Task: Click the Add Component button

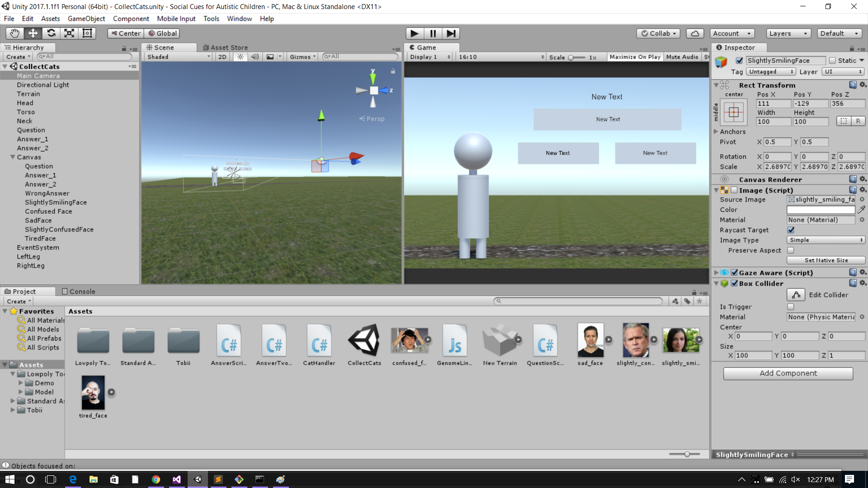Action: (x=788, y=373)
